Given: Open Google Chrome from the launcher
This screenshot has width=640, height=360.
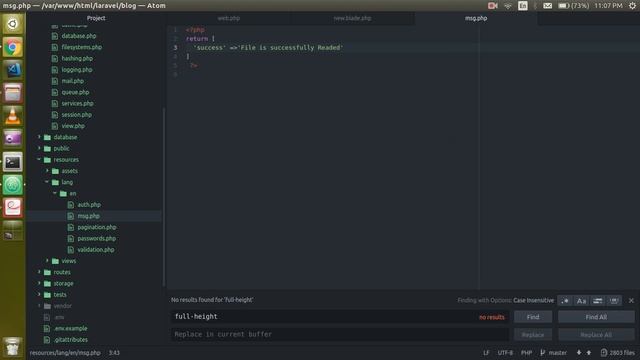Looking at the screenshot, I should click(13, 48).
